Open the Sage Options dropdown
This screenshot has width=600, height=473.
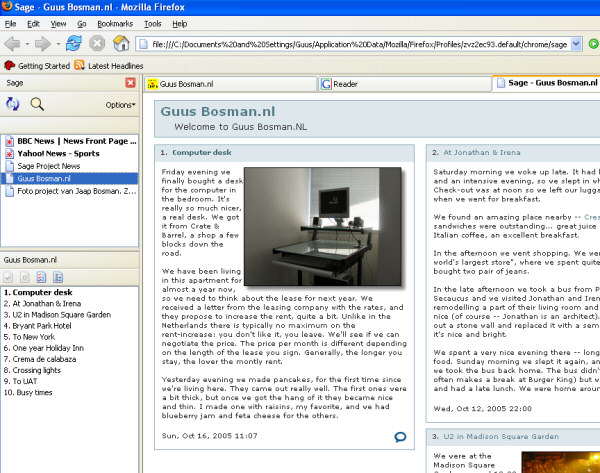click(x=120, y=105)
